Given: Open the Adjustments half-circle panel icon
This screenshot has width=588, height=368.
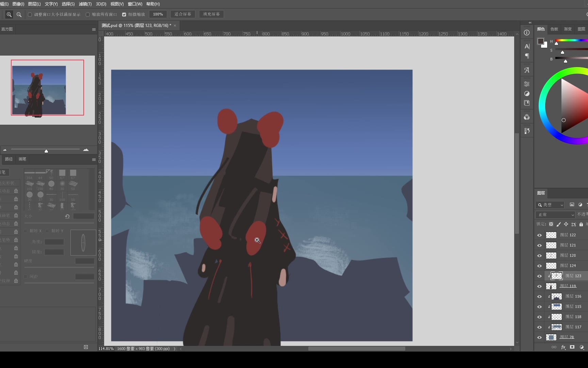Looking at the screenshot, I should tap(527, 94).
